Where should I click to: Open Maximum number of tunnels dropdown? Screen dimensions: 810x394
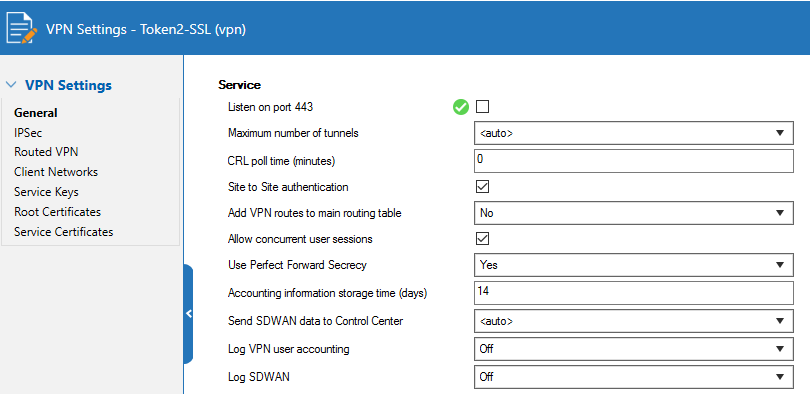pos(634,133)
